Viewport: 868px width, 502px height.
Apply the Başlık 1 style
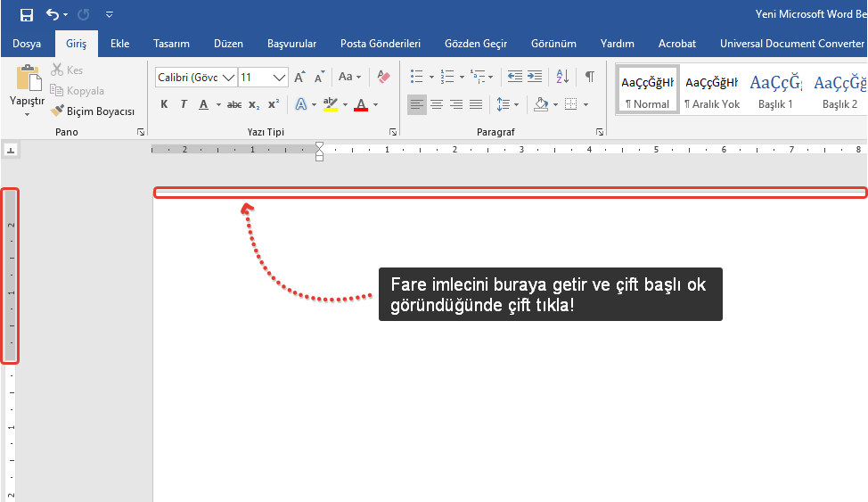pyautogui.click(x=775, y=91)
